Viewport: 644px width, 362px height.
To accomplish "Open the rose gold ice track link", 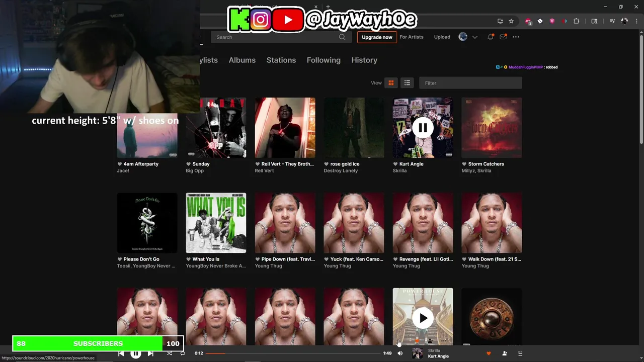I will 345,164.
